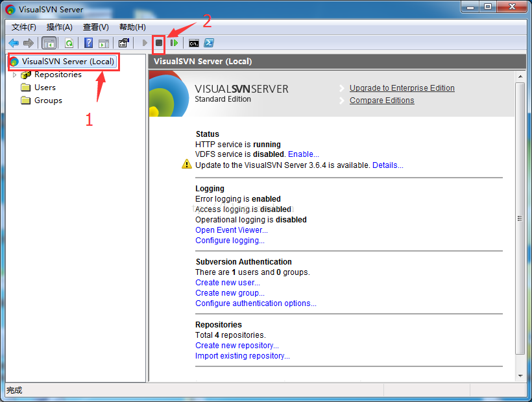Open Help via the question mark icon
The width and height of the screenshot is (532, 402).
coord(89,43)
